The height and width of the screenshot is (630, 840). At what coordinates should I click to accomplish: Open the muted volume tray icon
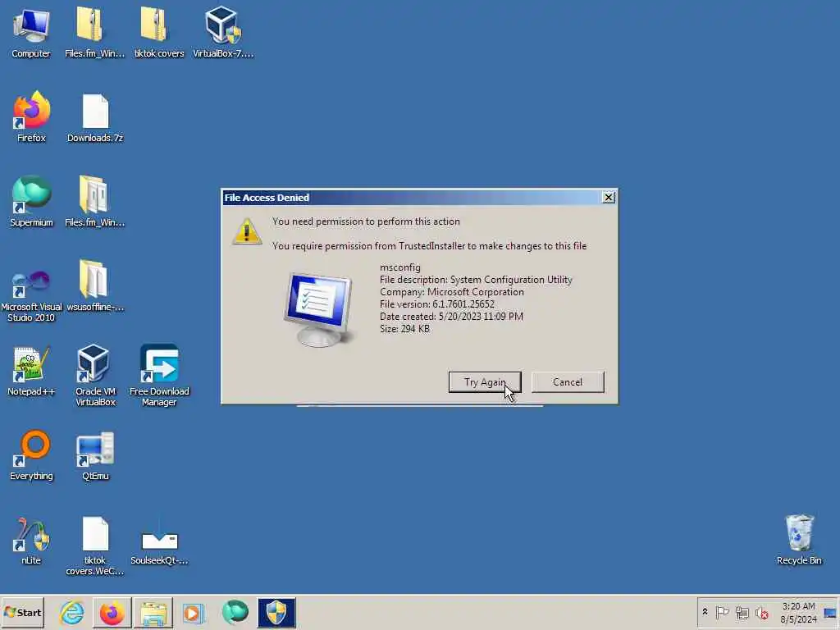762,612
